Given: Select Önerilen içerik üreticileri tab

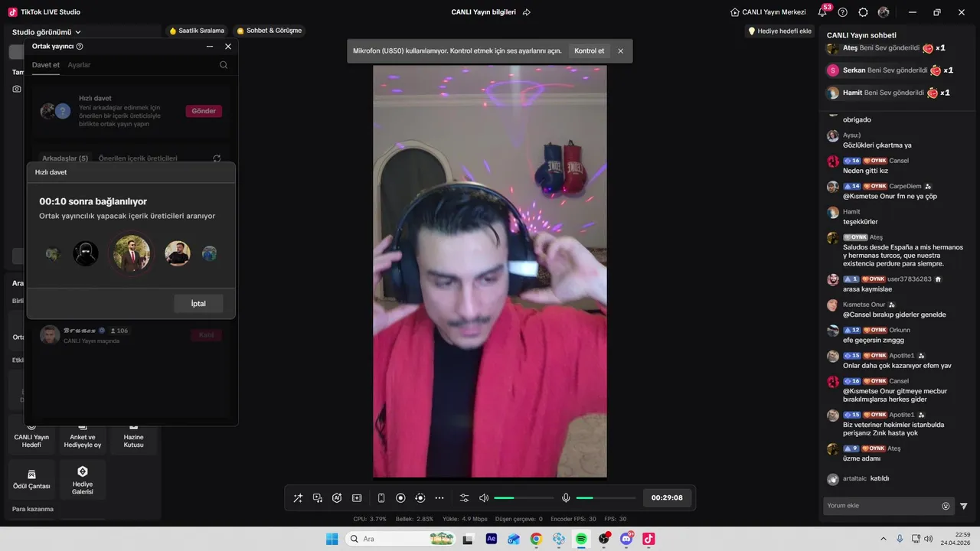Looking at the screenshot, I should [x=138, y=158].
